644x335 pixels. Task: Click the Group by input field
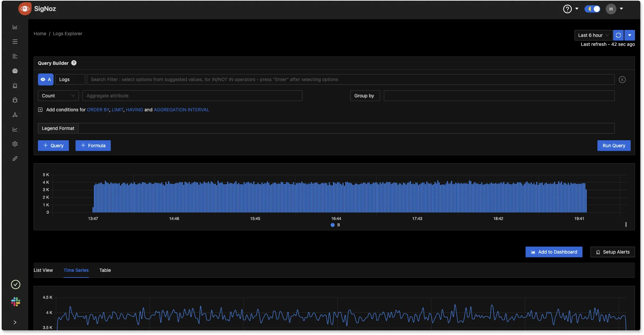[499, 96]
